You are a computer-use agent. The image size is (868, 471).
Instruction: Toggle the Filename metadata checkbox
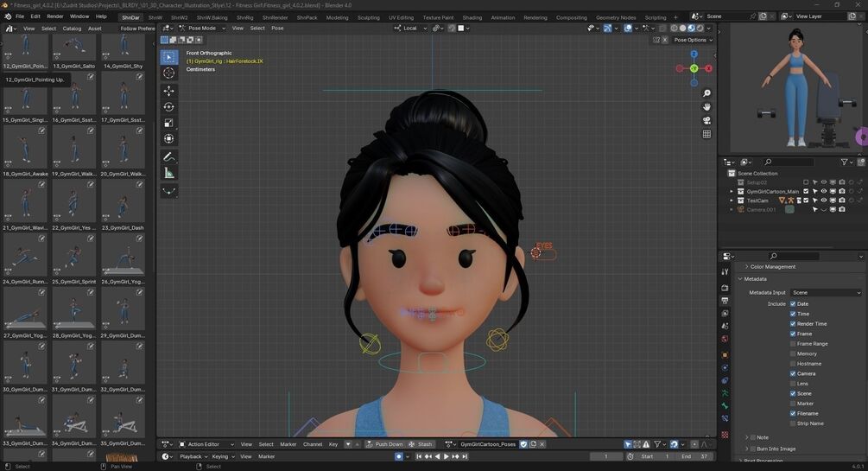point(793,413)
